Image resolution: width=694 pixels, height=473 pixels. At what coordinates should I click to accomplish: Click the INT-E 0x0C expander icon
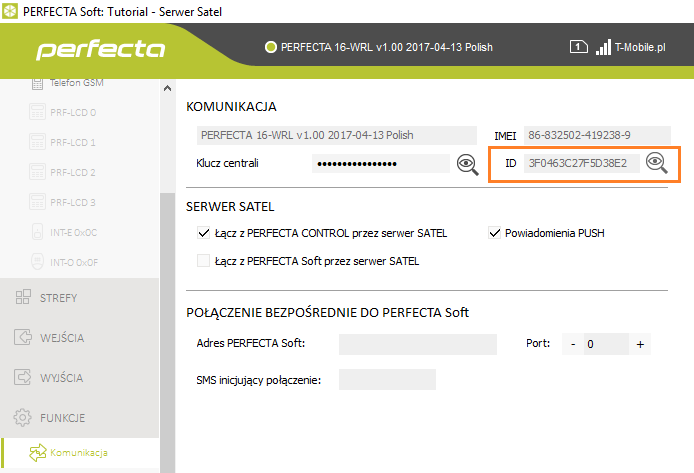click(37, 232)
